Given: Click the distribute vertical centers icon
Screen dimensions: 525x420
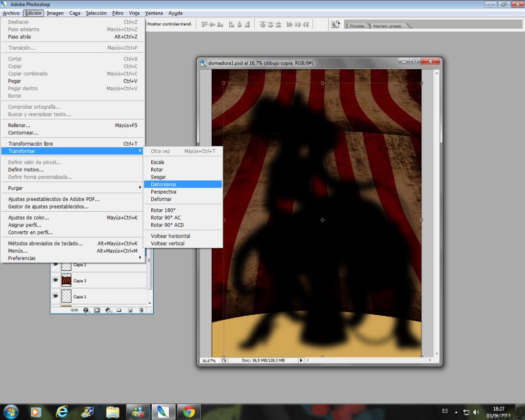Looking at the screenshot, I should (271, 25).
